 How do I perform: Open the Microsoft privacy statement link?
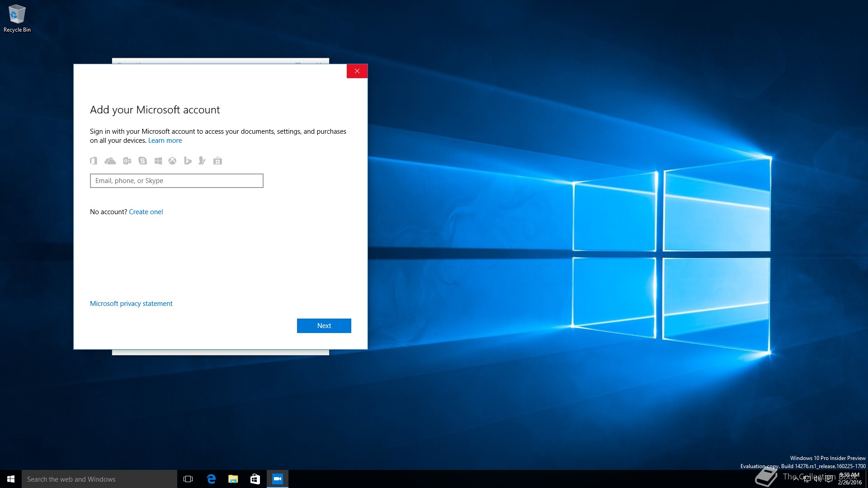[131, 304]
